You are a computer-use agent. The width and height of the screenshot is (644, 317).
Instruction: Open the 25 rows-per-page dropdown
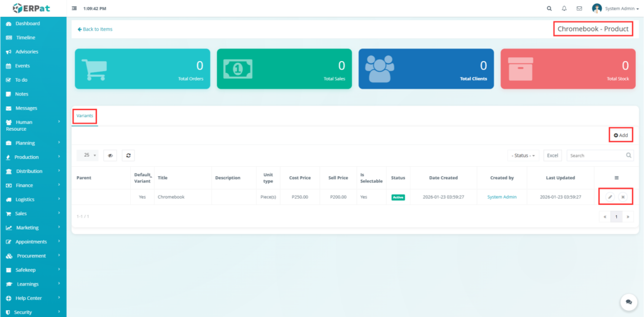pyautogui.click(x=87, y=155)
